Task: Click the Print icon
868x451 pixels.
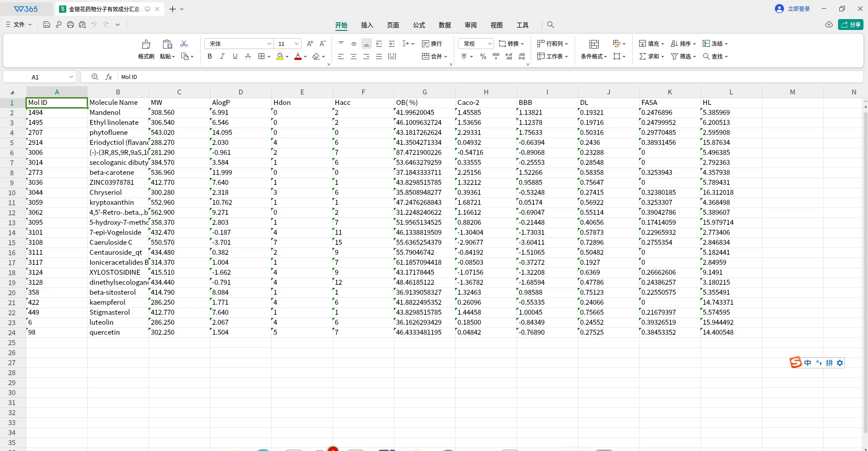Action: pos(70,25)
